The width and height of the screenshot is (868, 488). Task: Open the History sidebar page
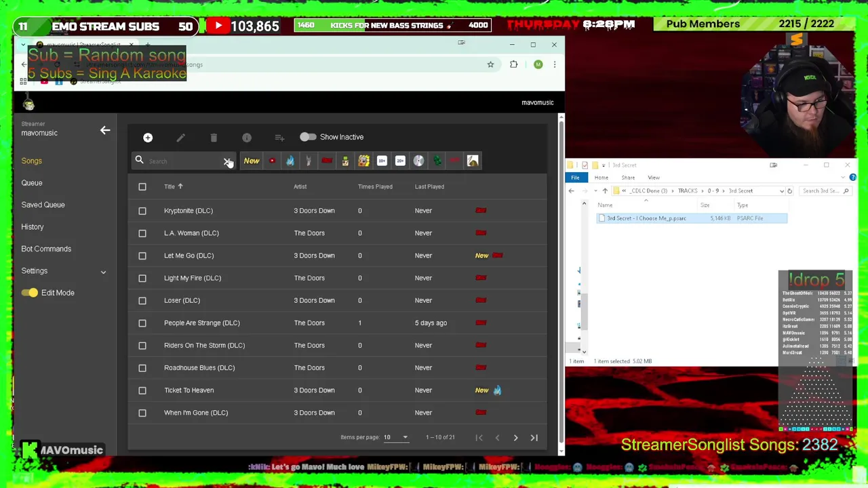32,227
